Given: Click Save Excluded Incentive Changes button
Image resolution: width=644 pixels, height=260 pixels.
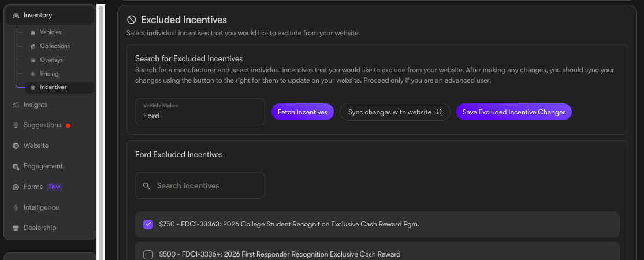Looking at the screenshot, I should 514,112.
